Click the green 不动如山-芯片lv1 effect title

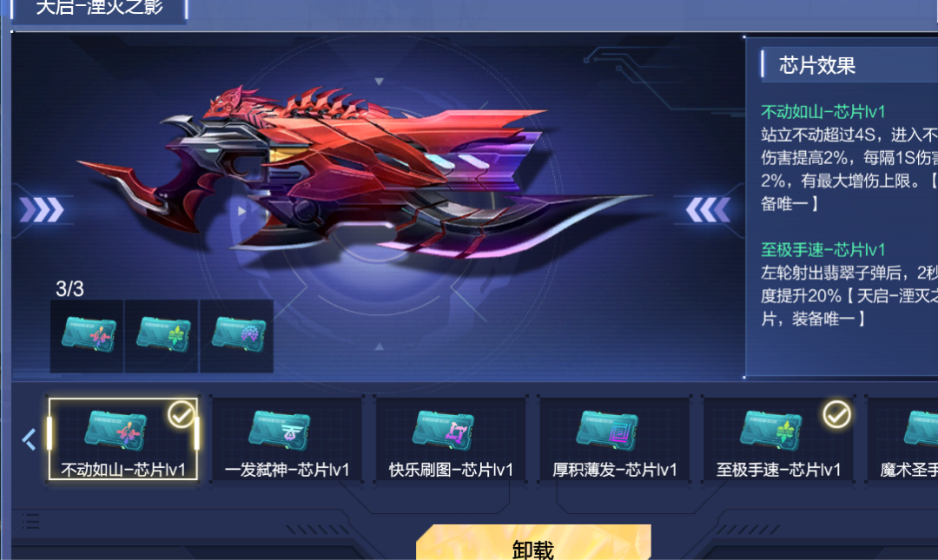[x=822, y=112]
